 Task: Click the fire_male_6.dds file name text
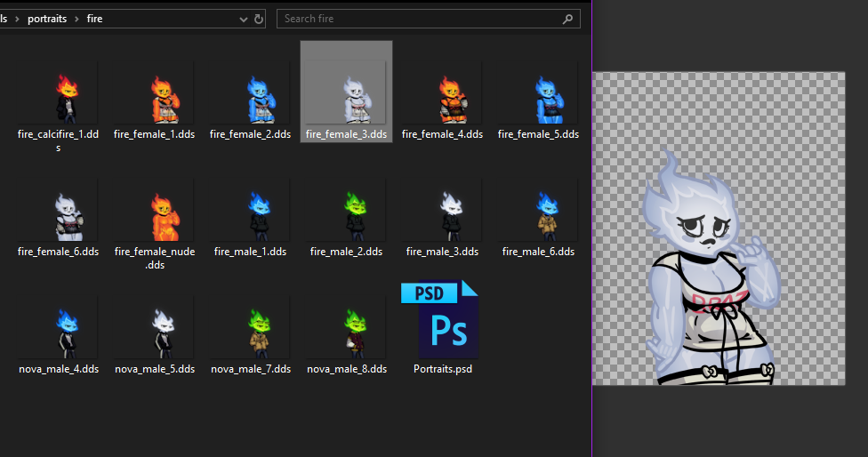(x=538, y=252)
